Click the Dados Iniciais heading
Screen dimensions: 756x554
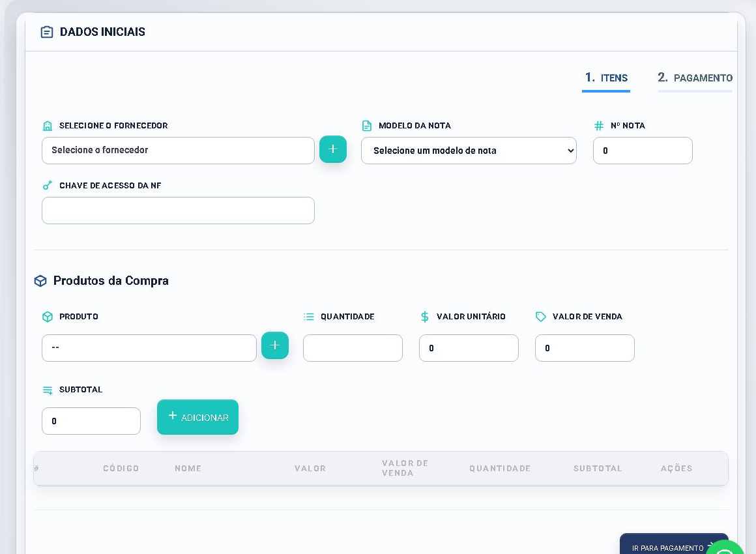102,32
